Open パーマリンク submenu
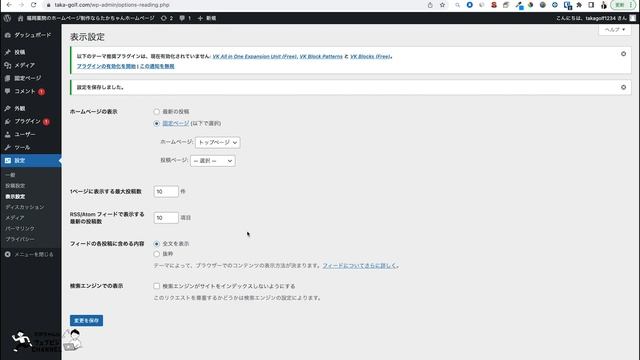Image resolution: width=640 pixels, height=360 pixels. (20, 229)
